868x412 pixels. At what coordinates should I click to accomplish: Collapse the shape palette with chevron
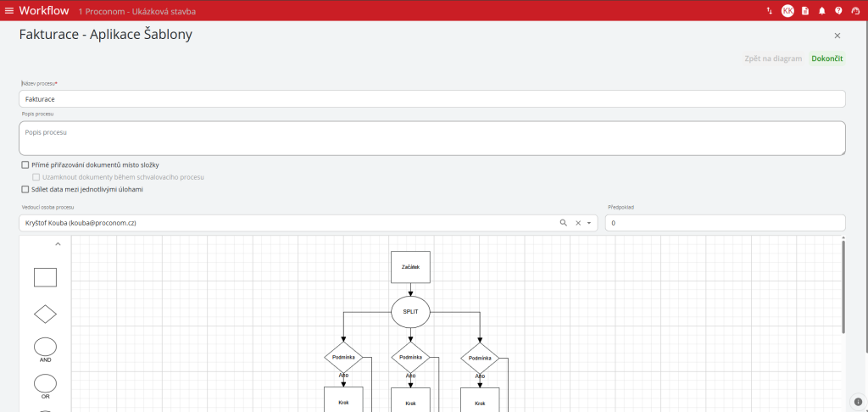point(58,244)
